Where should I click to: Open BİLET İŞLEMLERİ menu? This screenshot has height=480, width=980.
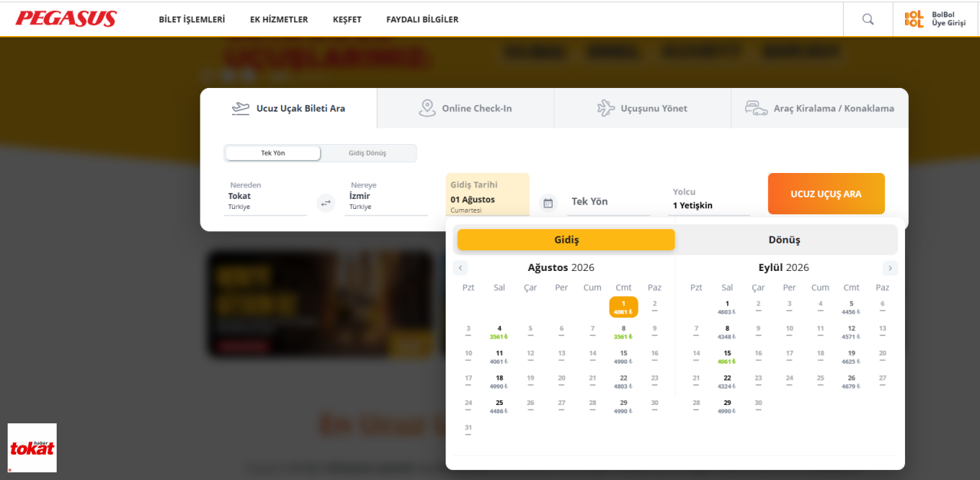(192, 19)
